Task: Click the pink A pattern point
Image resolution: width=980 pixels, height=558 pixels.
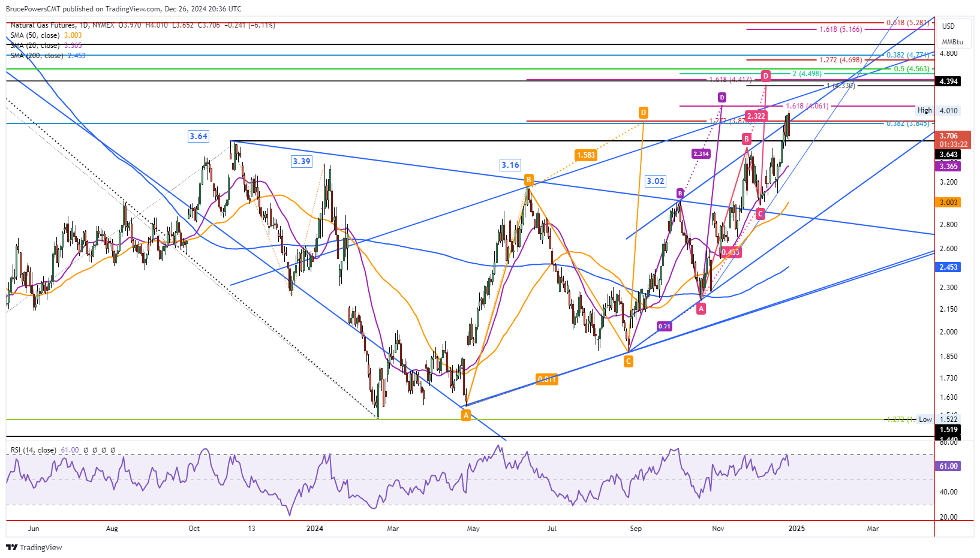Action: [x=701, y=309]
